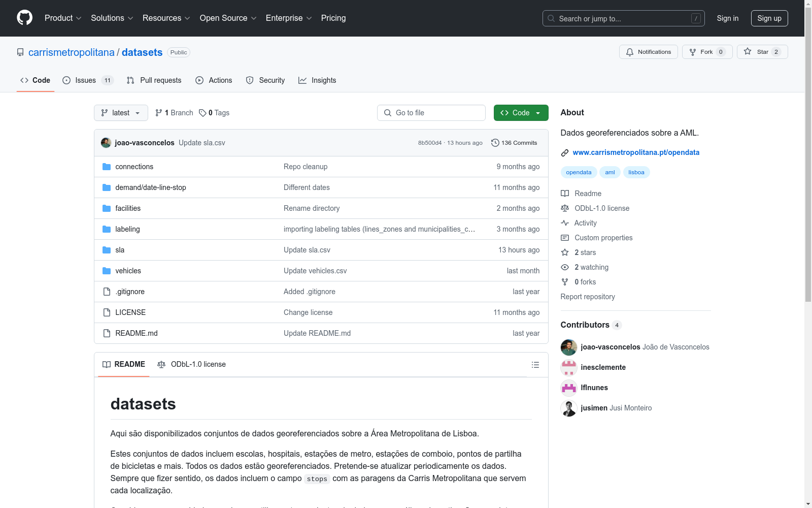Click the .gitignore file icon
Viewport: 812px width, 508px height.
click(x=107, y=292)
